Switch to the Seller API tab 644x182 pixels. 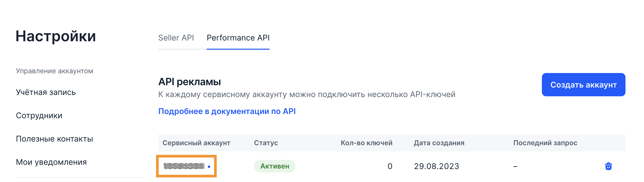176,38
